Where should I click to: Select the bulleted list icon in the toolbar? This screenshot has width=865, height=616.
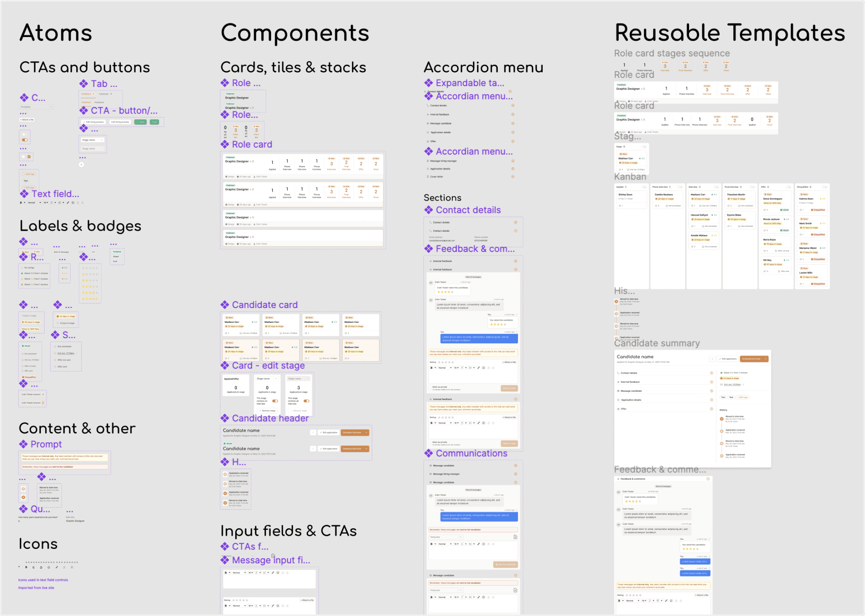tap(265, 573)
